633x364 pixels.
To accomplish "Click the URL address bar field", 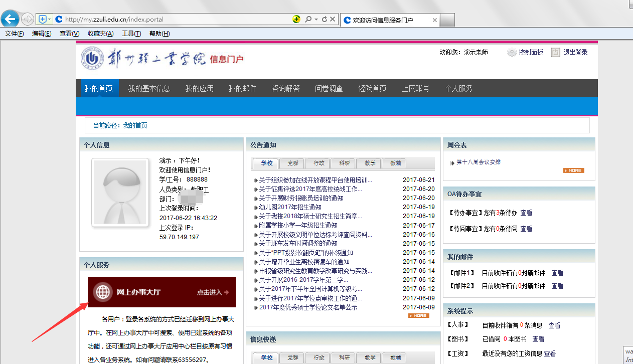I will tap(176, 20).
